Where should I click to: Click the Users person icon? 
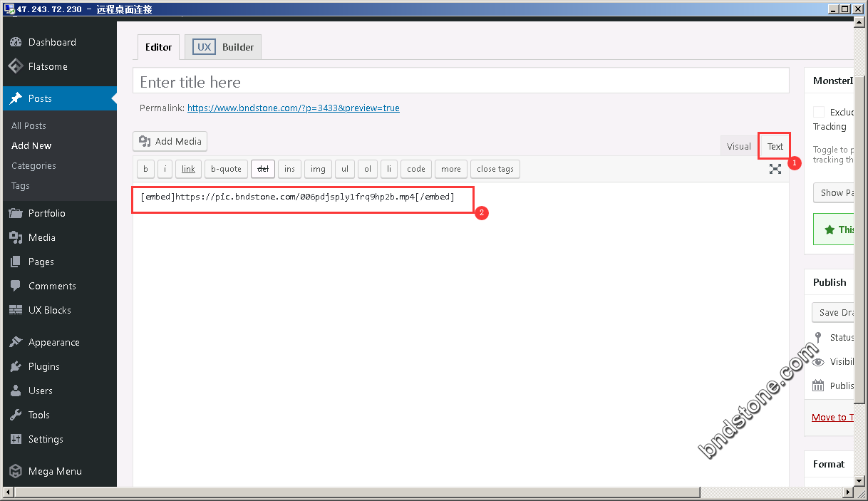coord(16,391)
